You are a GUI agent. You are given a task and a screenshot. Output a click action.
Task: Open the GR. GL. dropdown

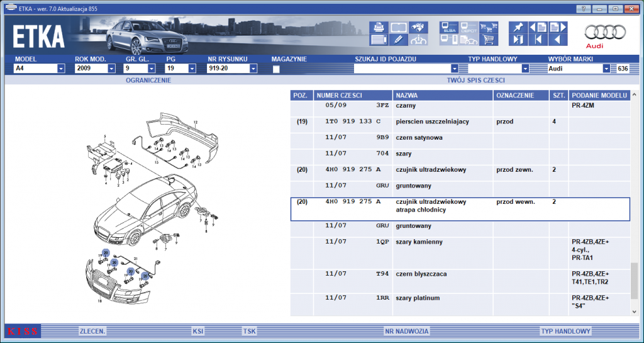click(x=152, y=69)
